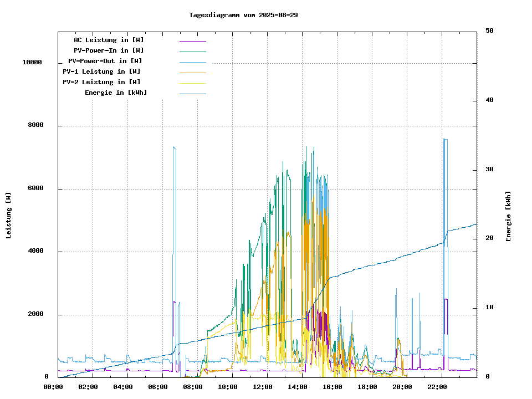Click the 10000 left axis tick label
Image resolution: width=532 pixels, height=399 pixels.
32,63
